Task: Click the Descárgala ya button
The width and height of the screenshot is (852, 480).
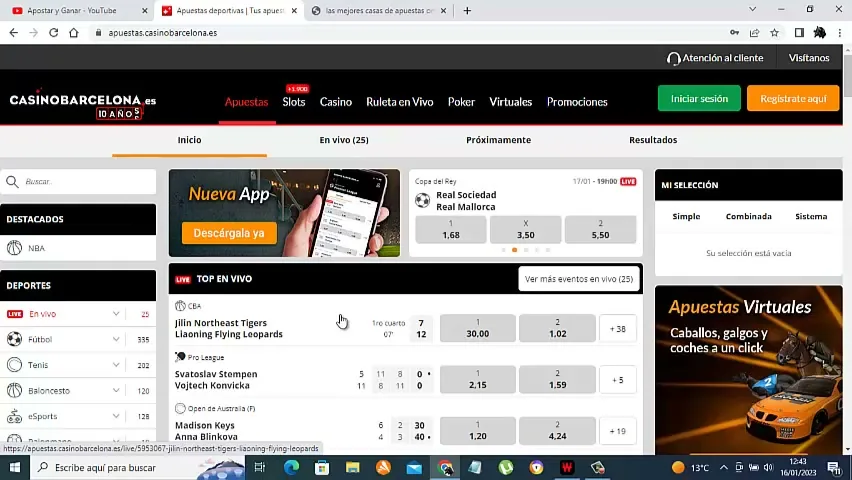Action: [229, 233]
